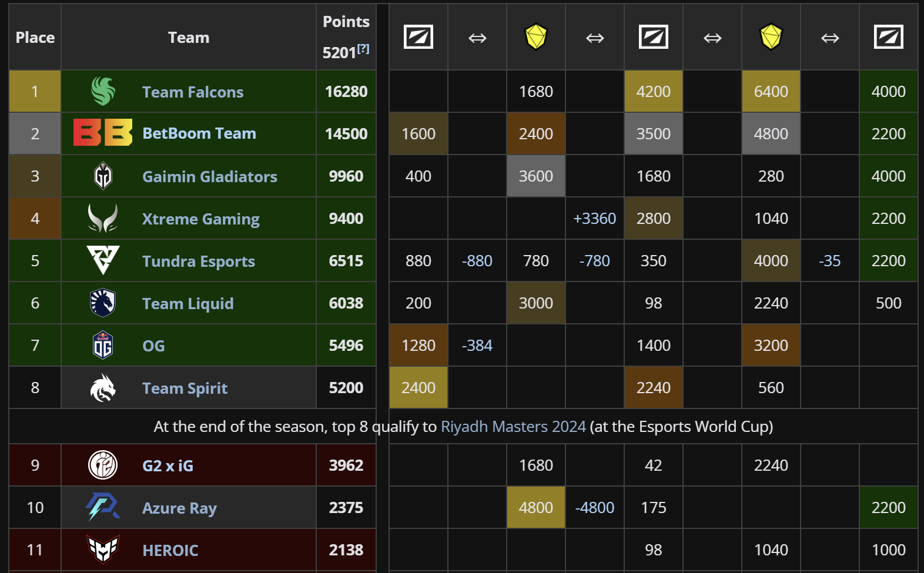Open the first yellow gem tournament icon
Screen dimensions: 924x573
(535, 37)
